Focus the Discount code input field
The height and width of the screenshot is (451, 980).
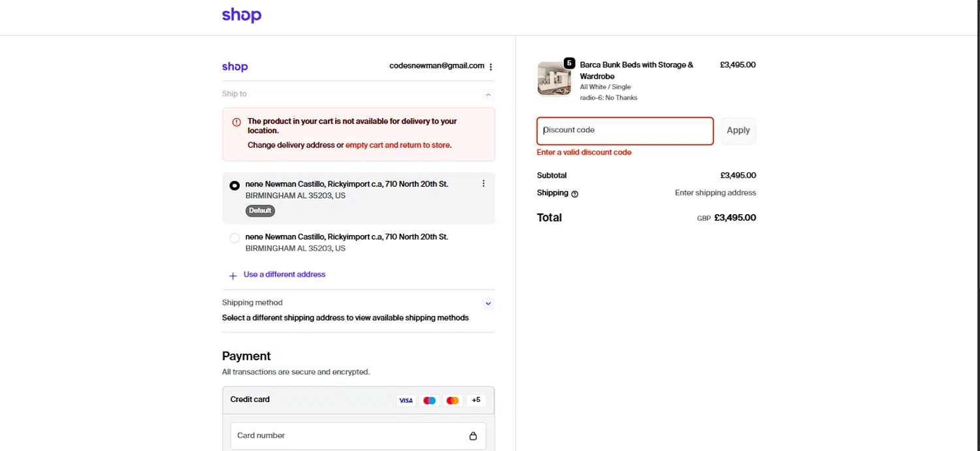(625, 131)
